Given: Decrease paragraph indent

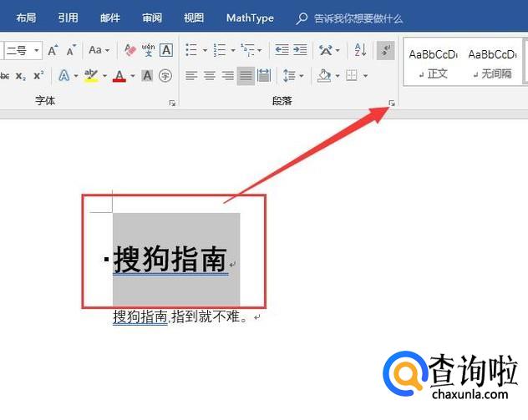Looking at the screenshot, I should click(x=282, y=50).
